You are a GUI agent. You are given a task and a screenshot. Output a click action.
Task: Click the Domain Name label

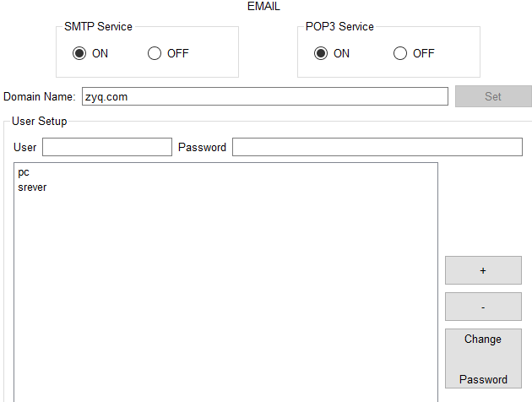pyautogui.click(x=39, y=97)
